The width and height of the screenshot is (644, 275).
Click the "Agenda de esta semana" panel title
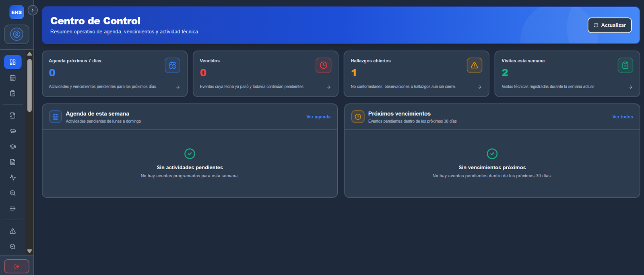tap(97, 114)
